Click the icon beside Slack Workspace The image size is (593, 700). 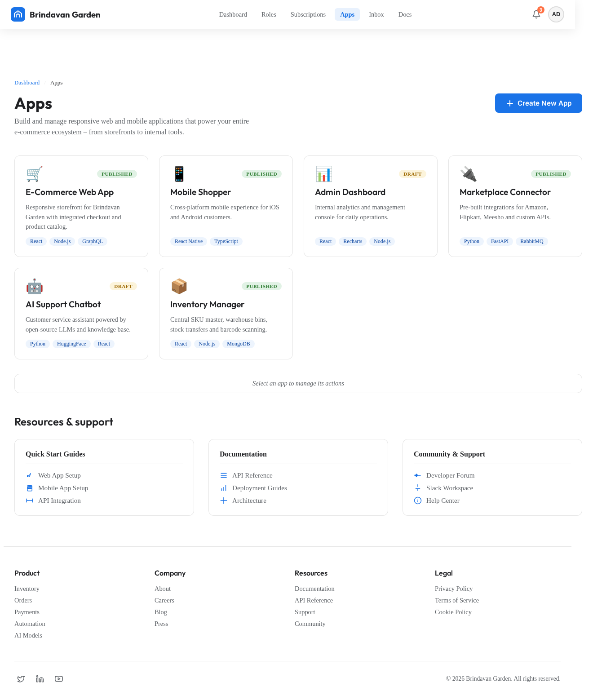point(418,488)
